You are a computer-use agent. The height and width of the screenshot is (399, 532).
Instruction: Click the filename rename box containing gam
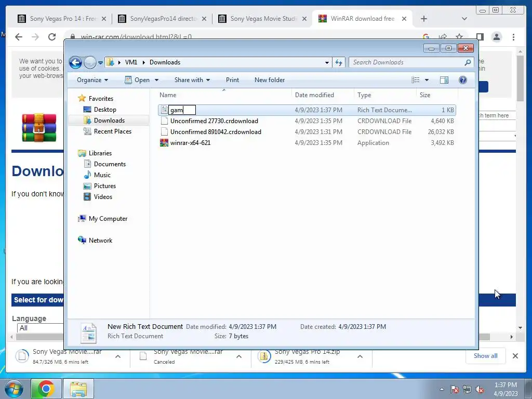[182, 110]
